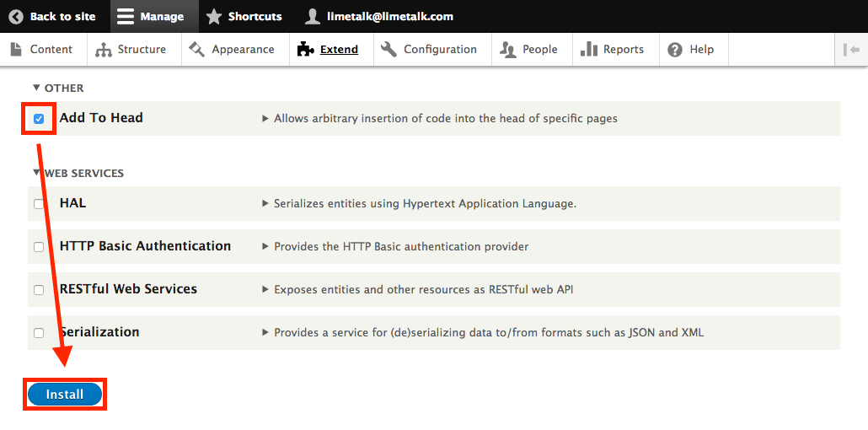This screenshot has height=430, width=868.
Task: Expand the Serialization module description
Action: pos(483,333)
